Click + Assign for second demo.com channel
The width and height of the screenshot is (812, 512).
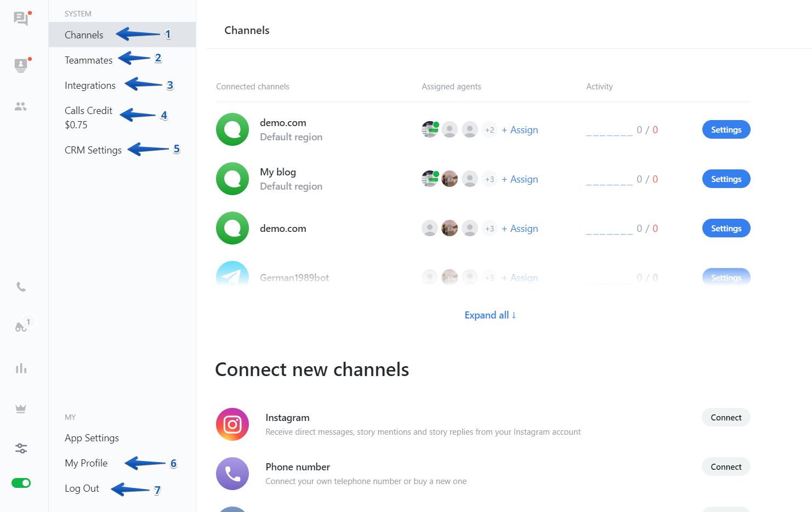coord(520,229)
